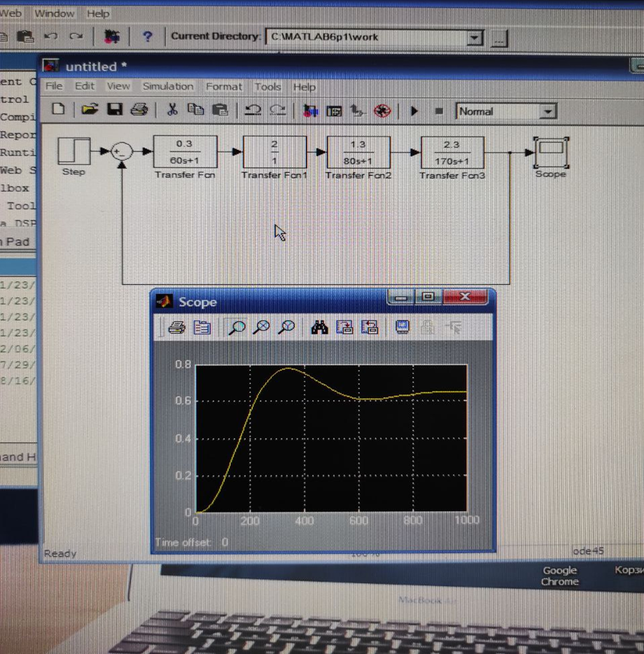Open Format menu
The image size is (644, 654).
point(224,87)
